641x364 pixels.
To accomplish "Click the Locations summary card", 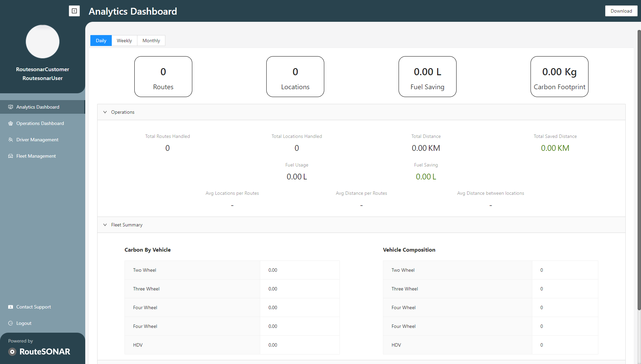I will coord(295,77).
